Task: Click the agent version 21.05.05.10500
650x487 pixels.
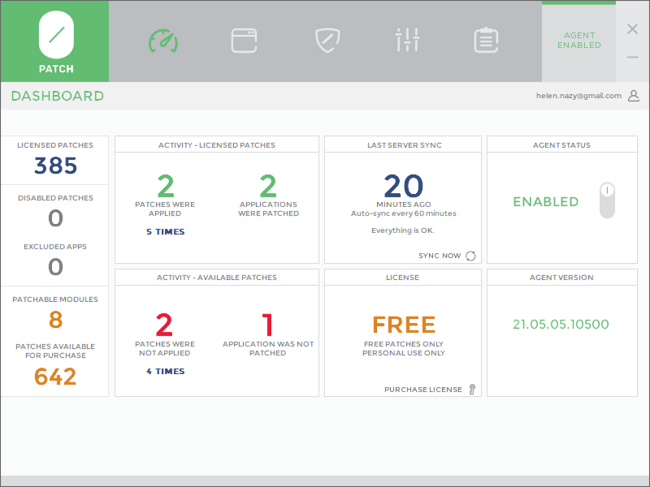Action: click(561, 324)
